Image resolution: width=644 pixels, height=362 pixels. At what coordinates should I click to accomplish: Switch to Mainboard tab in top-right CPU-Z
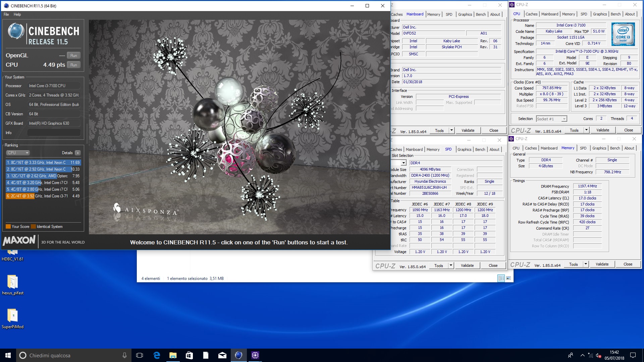coord(550,14)
